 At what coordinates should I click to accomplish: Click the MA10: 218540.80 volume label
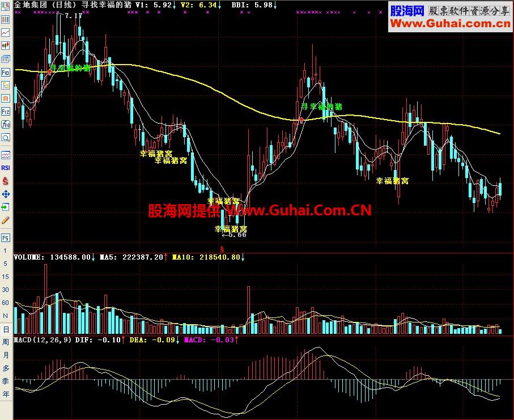tap(208, 257)
